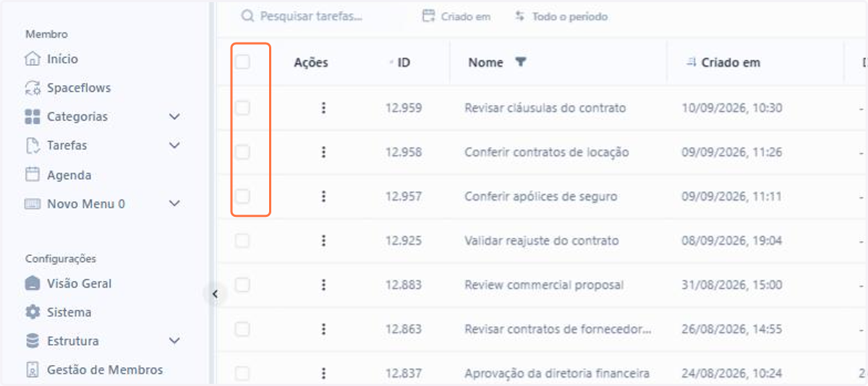Click task name Conferir contratos de locação
Image resolution: width=868 pixels, height=386 pixels.
pos(546,152)
